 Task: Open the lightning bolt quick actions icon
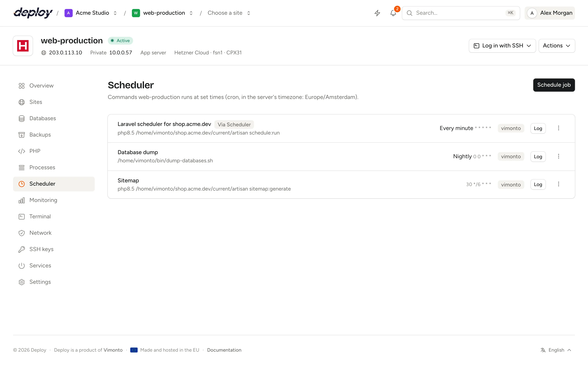[377, 13]
